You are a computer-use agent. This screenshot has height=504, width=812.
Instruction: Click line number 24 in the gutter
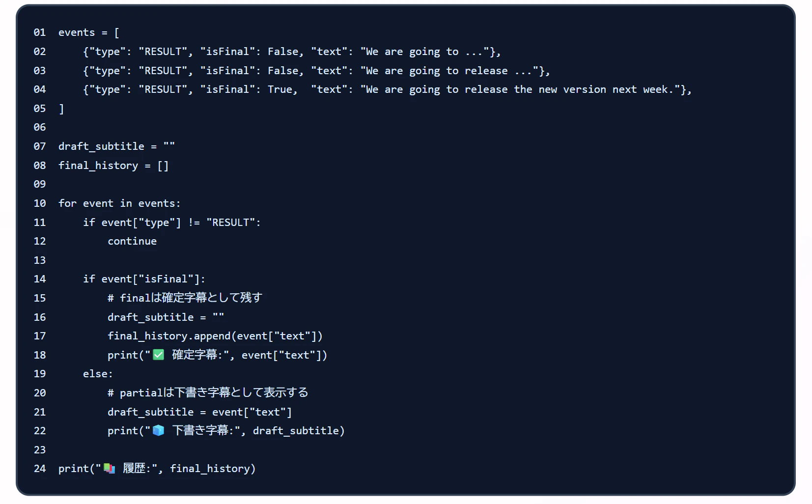click(40, 469)
